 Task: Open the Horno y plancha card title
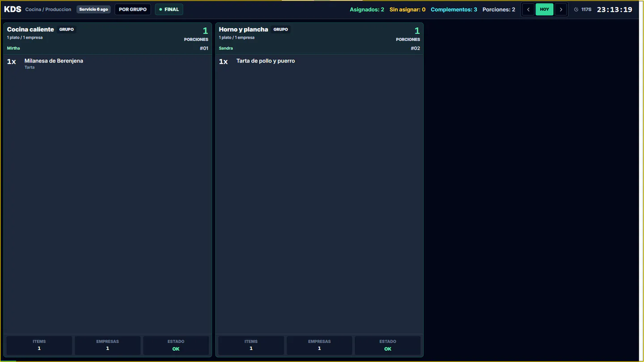(x=243, y=29)
